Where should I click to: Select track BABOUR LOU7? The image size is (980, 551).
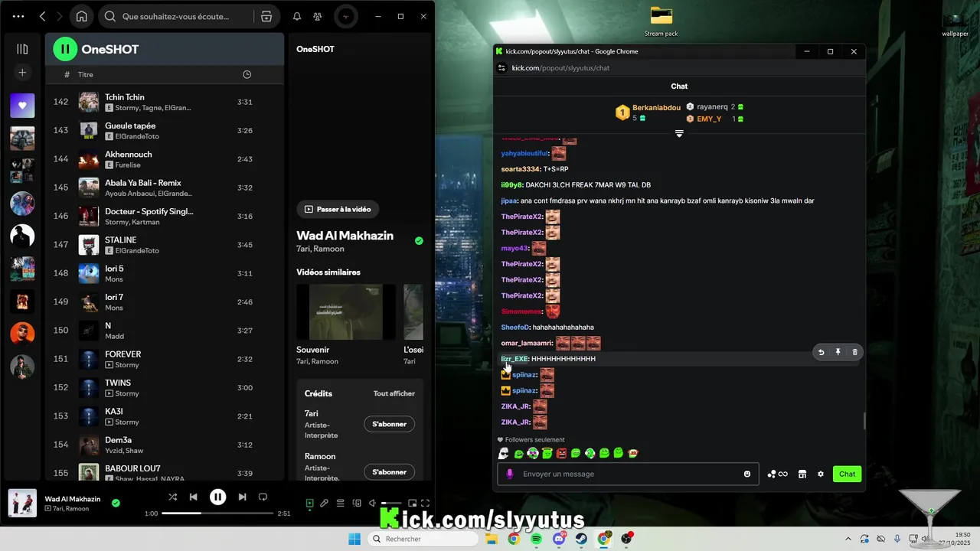point(165,473)
